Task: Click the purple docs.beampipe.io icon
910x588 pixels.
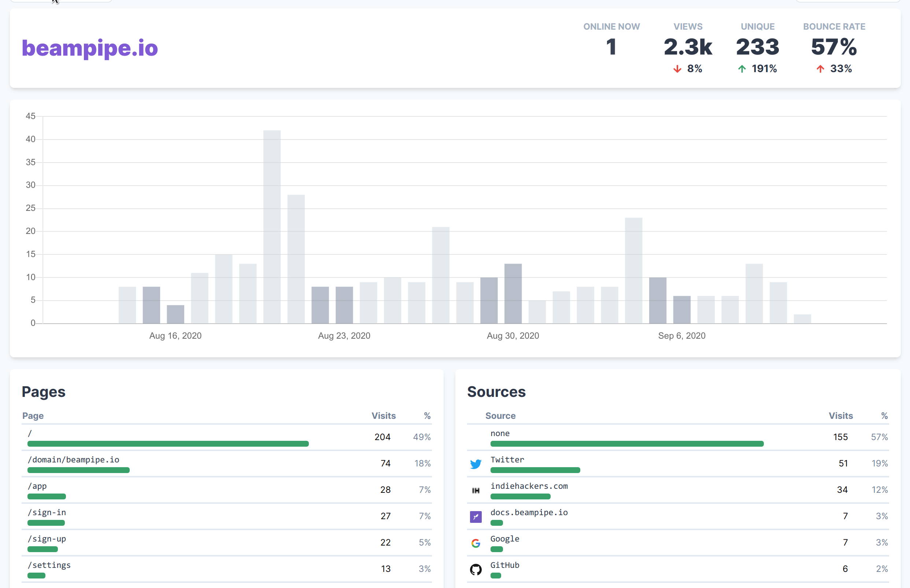Action: click(476, 517)
